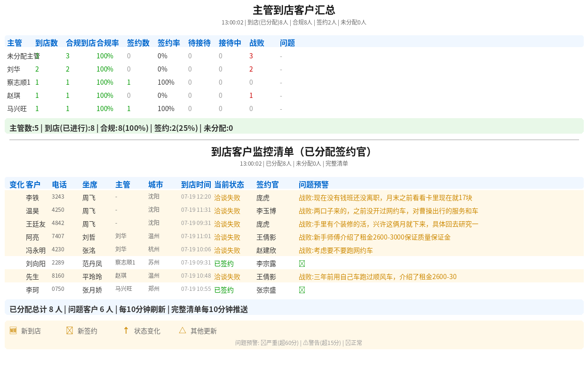588x369 pixels.
Task: Click supervisor 马兴旺 in the summary table
Action: pos(17,109)
